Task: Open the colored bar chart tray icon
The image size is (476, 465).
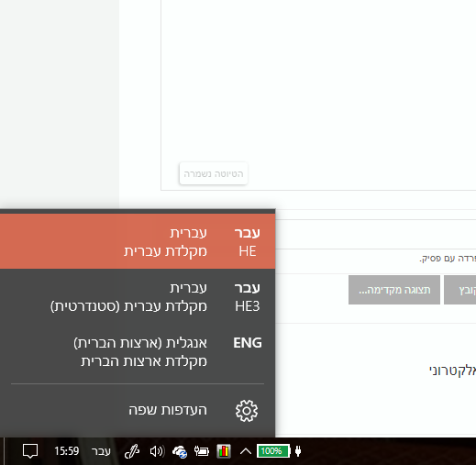Action: pyautogui.click(x=224, y=451)
